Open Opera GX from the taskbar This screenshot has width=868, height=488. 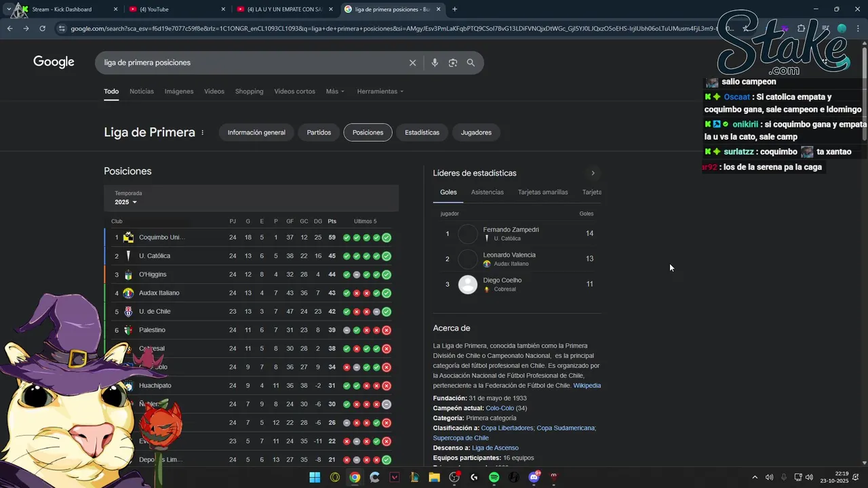[x=335, y=477]
